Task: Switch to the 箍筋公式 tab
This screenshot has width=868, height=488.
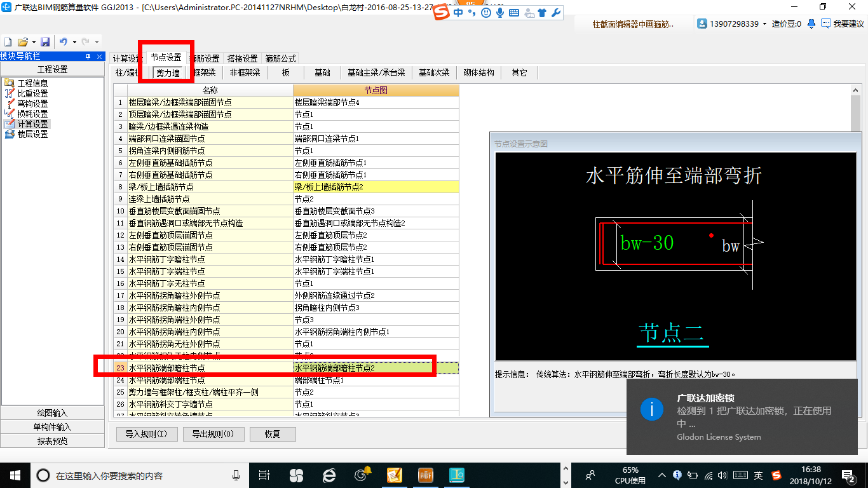Action: tap(280, 58)
